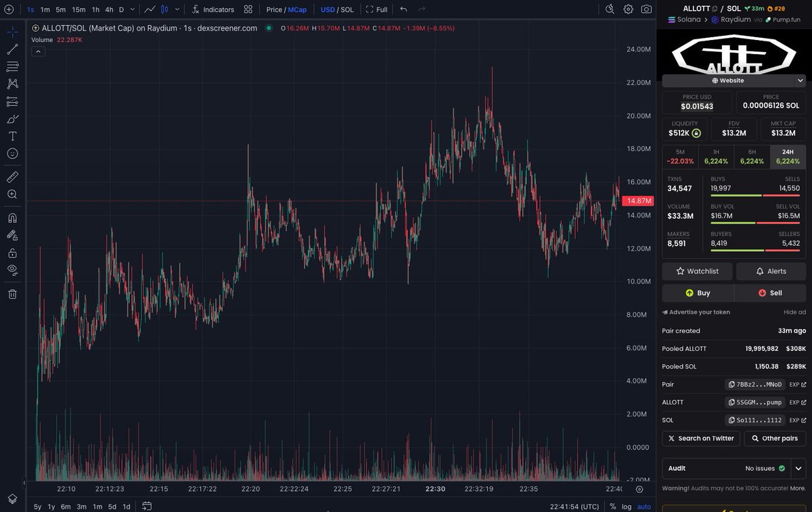
Task: Toggle hide all drawings eye icon
Action: click(12, 270)
